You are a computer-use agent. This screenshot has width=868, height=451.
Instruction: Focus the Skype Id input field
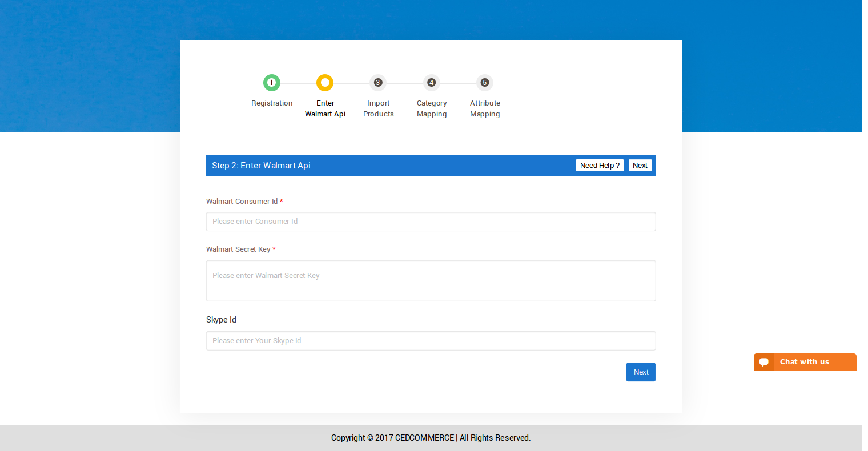coord(431,341)
